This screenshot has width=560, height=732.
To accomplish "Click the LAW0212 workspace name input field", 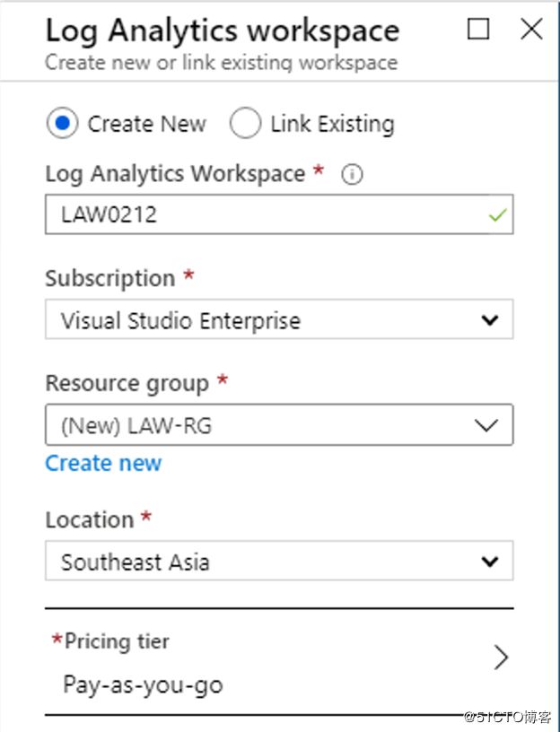I will click(x=279, y=214).
